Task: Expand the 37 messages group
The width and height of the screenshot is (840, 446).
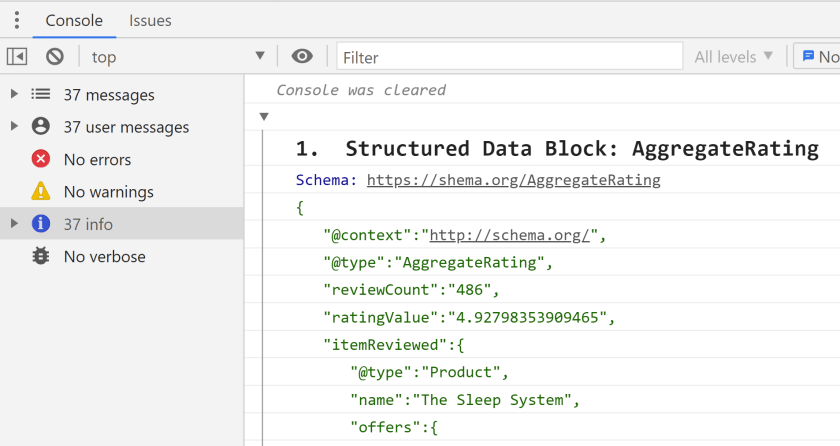Action: tap(14, 95)
